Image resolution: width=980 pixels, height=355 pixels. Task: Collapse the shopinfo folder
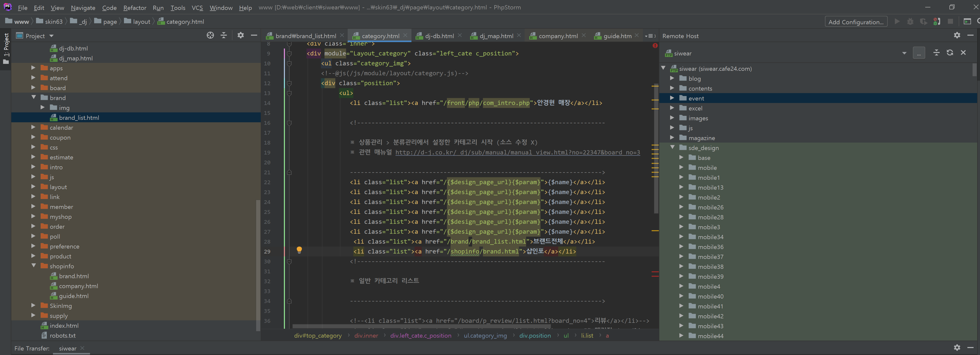click(33, 266)
